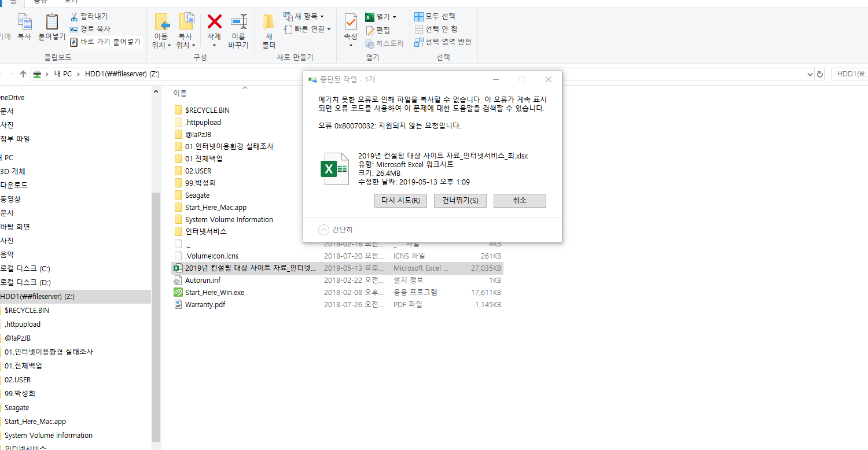Select 99.박성희 in the navigation pane tree

[20, 393]
